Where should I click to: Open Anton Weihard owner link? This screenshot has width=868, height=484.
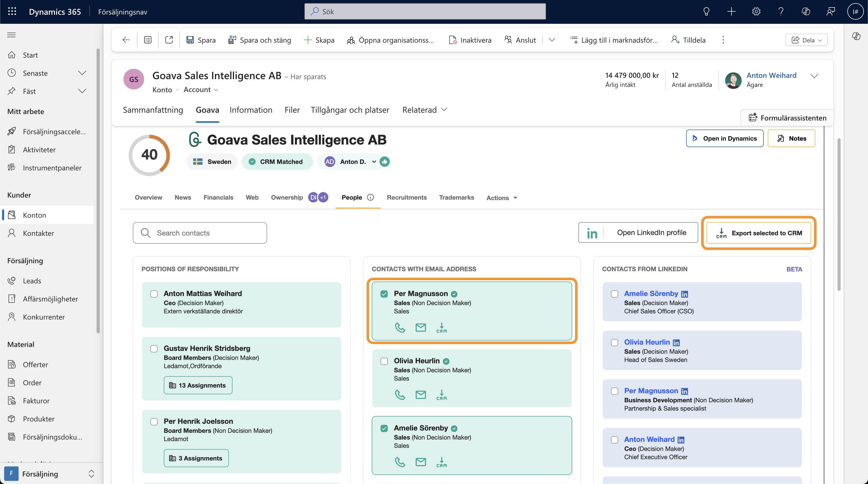pyautogui.click(x=771, y=75)
